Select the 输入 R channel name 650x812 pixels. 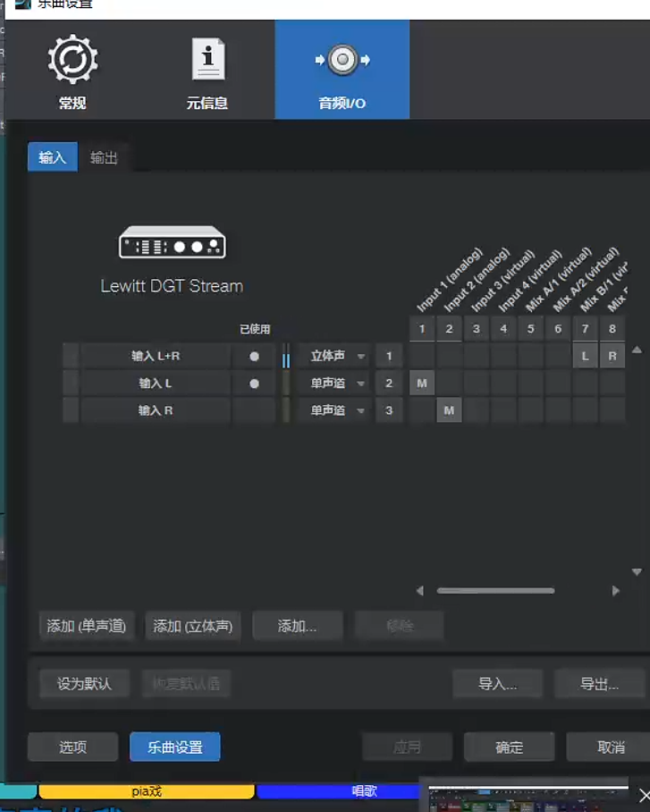coord(156,410)
